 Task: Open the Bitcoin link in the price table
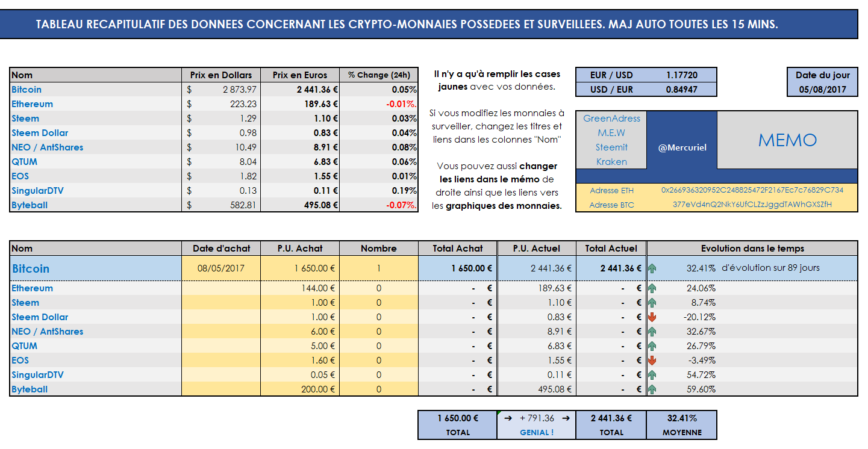(x=27, y=90)
